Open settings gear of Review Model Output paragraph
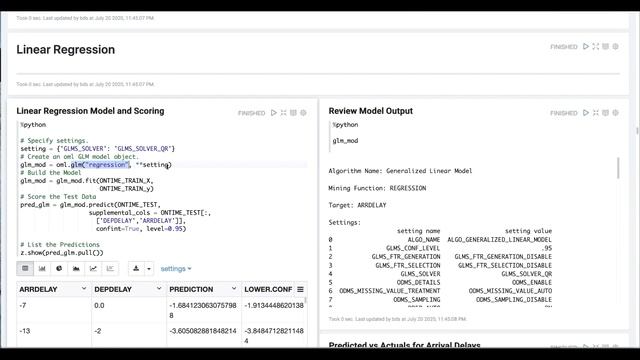This screenshot has width=640, height=360. coord(616,113)
